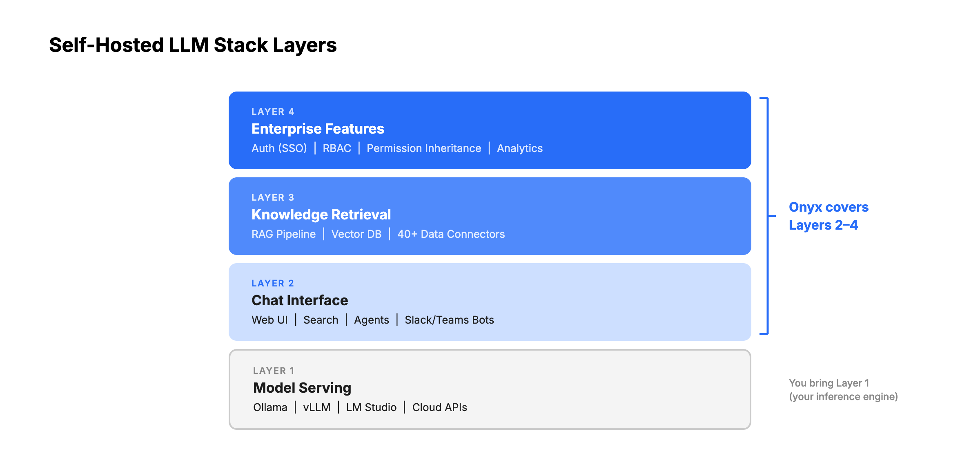The width and height of the screenshot is (980, 474).
Task: Click the LM Studio label
Action: (x=371, y=407)
